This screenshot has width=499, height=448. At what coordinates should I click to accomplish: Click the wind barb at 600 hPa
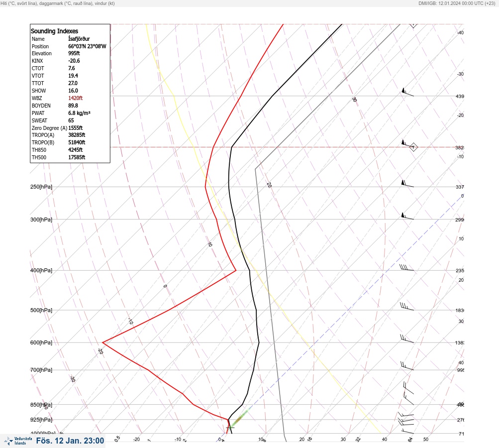(x=406, y=339)
